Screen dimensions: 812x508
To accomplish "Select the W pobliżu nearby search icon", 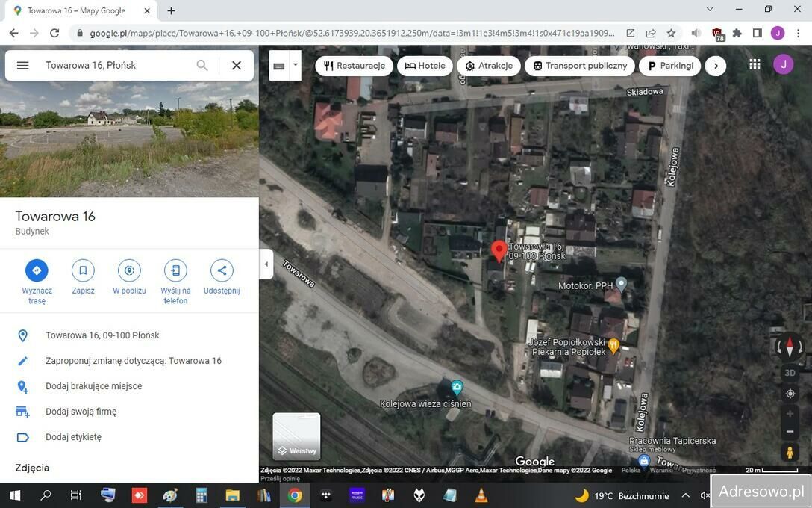I will [x=128, y=270].
